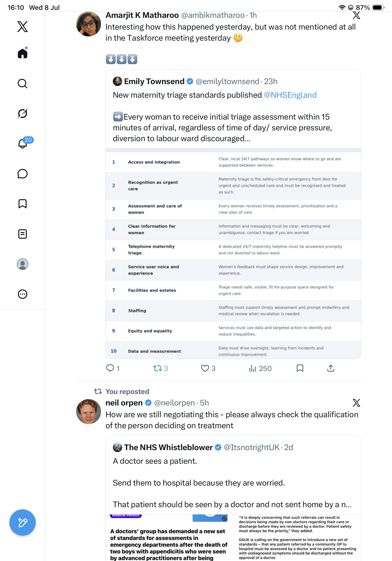Open the More options circle icon

coord(23,294)
